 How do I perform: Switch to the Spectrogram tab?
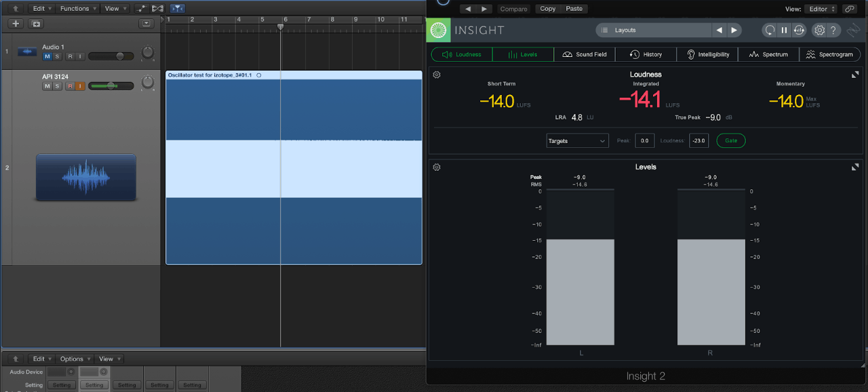[x=829, y=54]
